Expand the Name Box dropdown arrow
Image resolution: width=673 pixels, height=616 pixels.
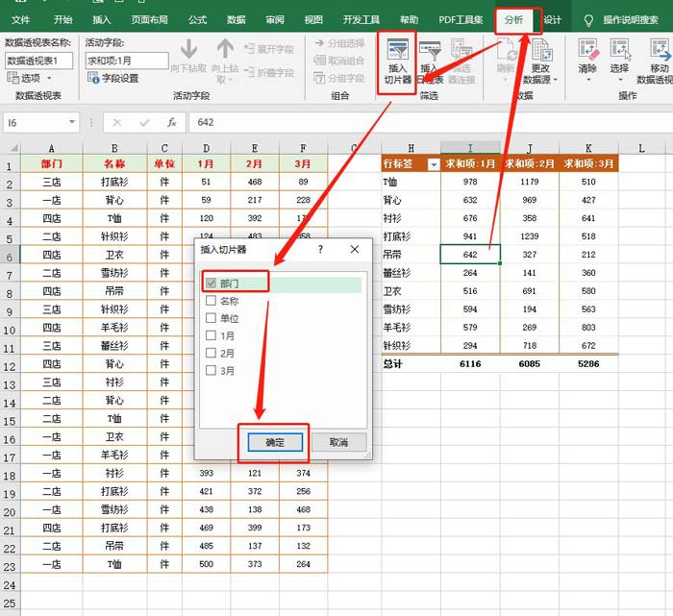pos(72,123)
